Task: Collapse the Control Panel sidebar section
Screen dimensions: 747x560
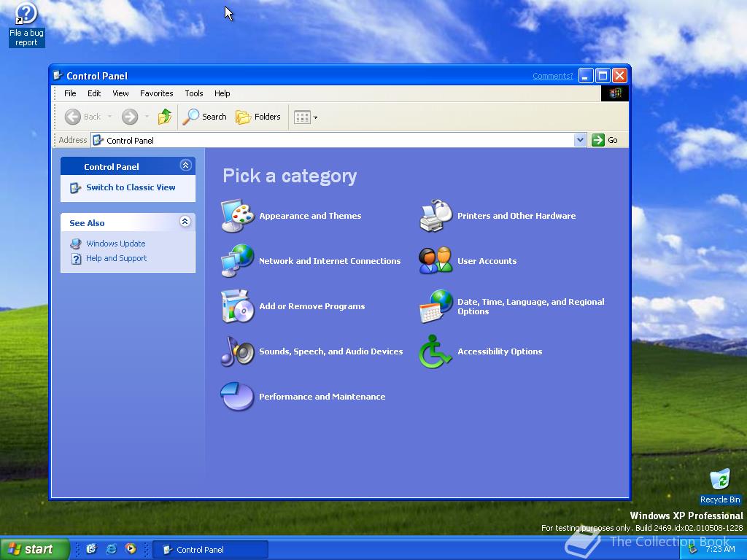Action: [x=185, y=166]
